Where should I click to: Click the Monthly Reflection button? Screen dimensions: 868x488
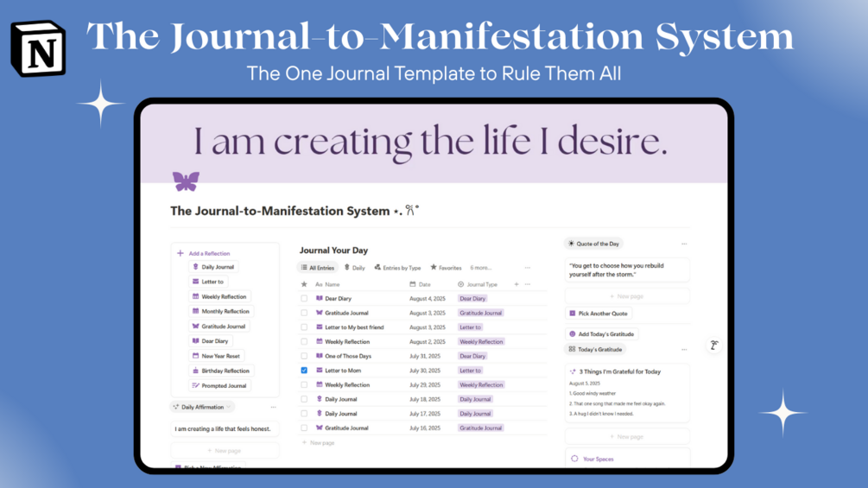[221, 312]
